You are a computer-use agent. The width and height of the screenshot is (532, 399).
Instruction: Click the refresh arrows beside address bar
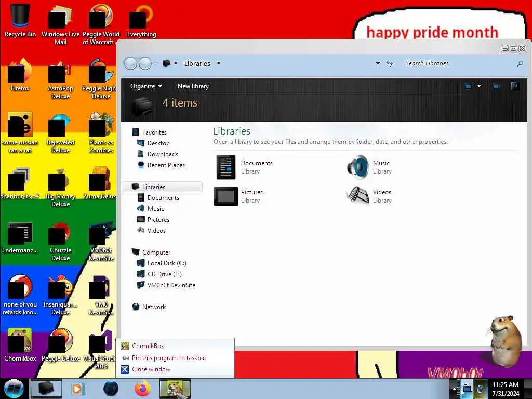(390, 63)
